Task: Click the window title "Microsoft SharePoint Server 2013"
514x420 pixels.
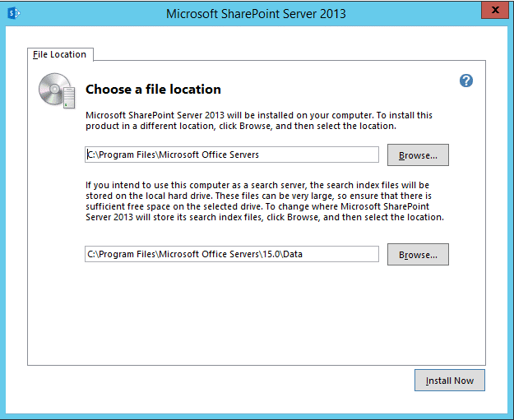Action: [x=256, y=13]
